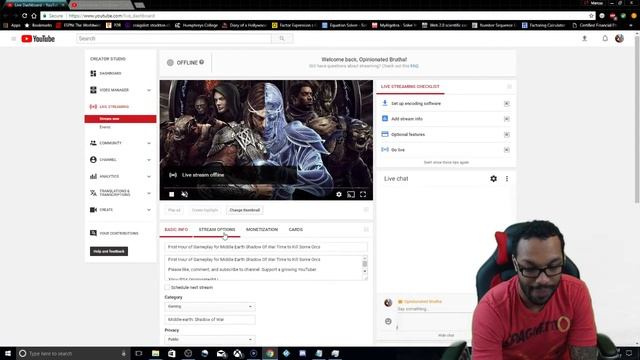The image size is (640, 360).
Task: Expand the Channel chevron
Action: tap(149, 160)
